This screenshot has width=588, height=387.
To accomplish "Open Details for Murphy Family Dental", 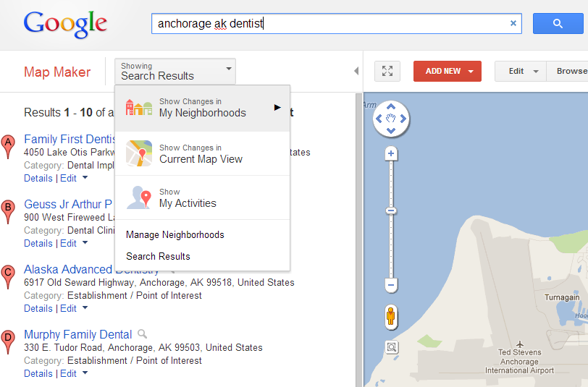I will [38, 374].
